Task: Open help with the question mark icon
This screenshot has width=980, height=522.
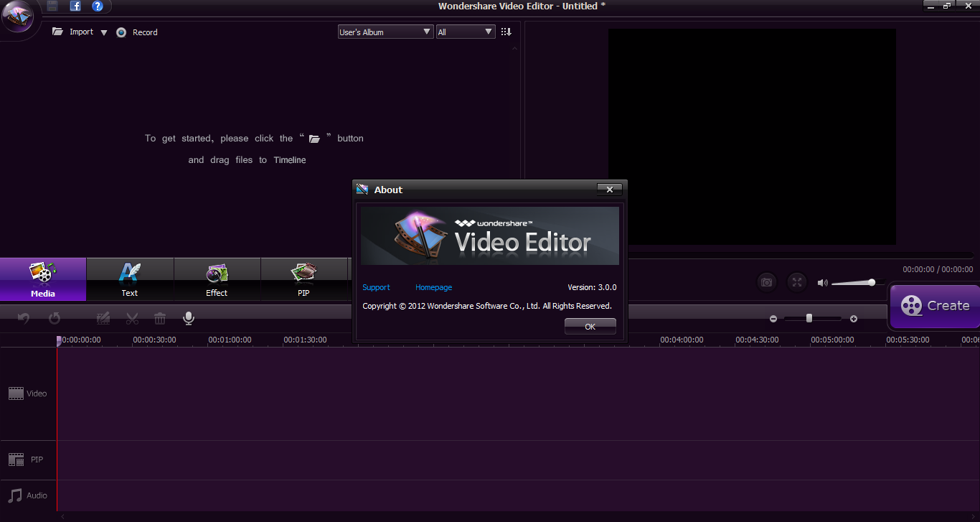Action: click(x=98, y=6)
